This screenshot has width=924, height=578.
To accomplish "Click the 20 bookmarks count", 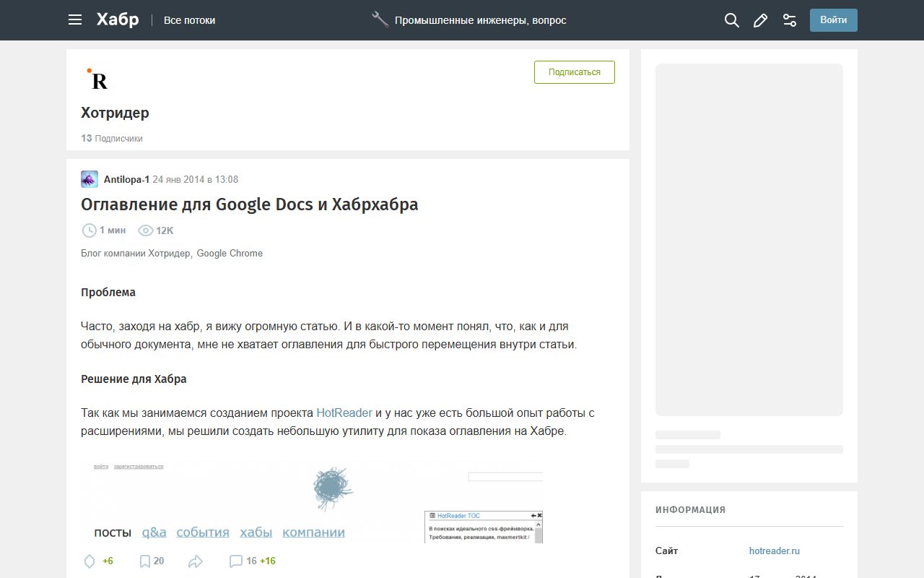I will tap(159, 561).
